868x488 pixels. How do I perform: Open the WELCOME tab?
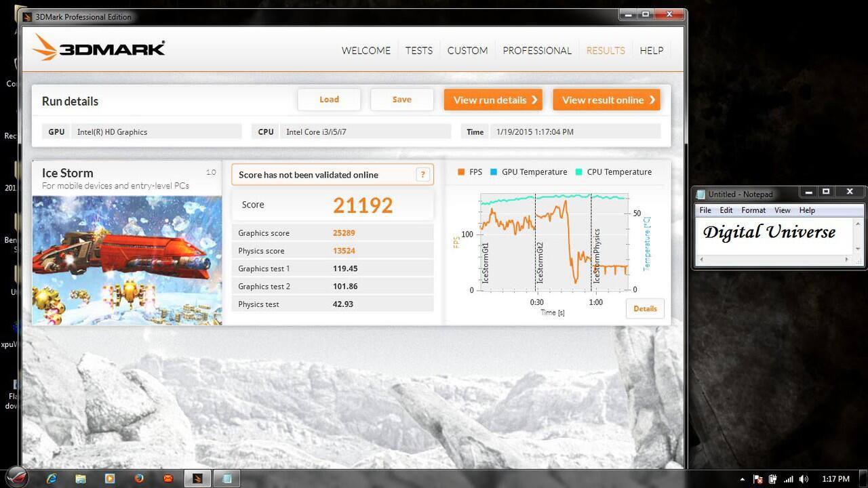point(366,50)
